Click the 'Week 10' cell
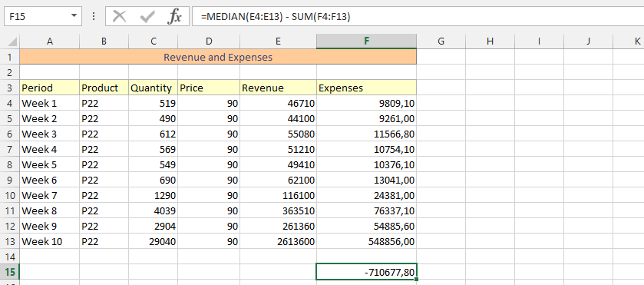 (x=50, y=241)
